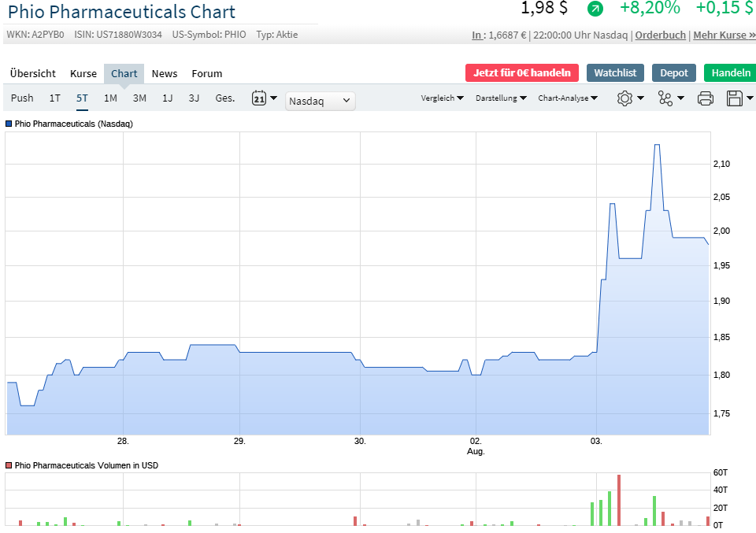Open the Nasdaq exchange dropdown

tap(320, 100)
